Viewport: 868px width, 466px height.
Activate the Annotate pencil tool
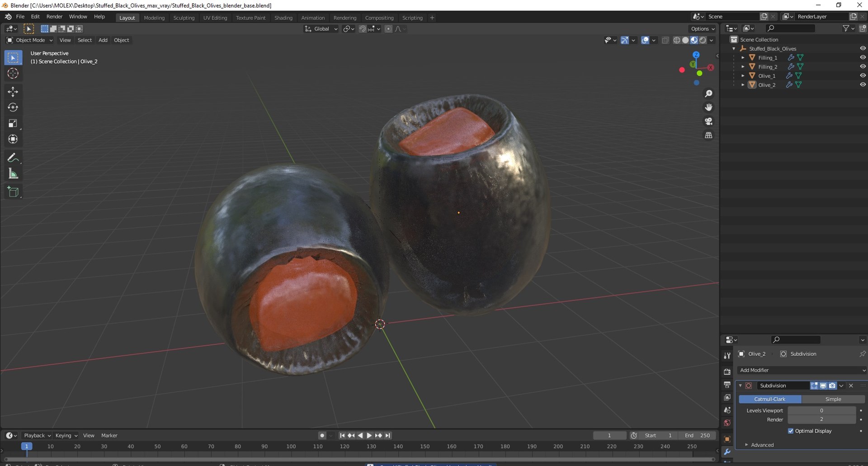click(x=13, y=158)
